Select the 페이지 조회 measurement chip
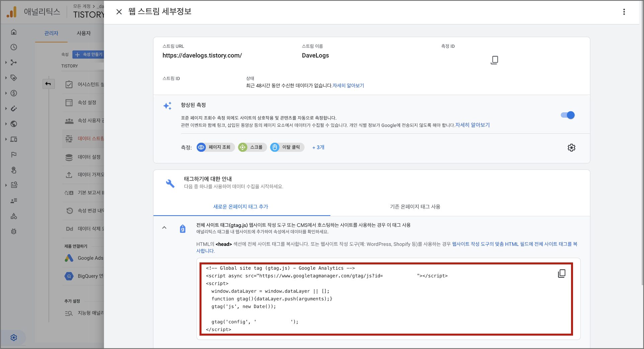 (216, 147)
